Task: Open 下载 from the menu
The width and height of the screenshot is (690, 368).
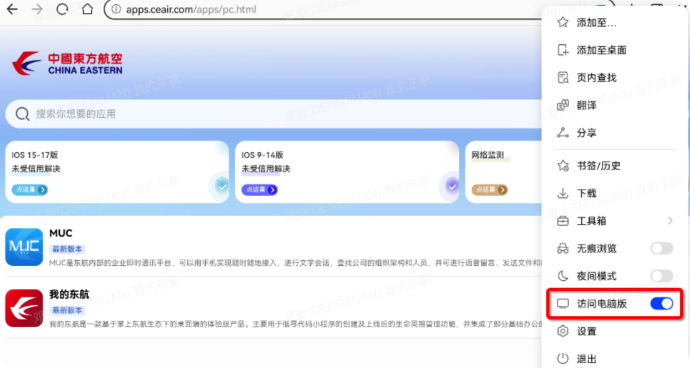Action: 615,193
